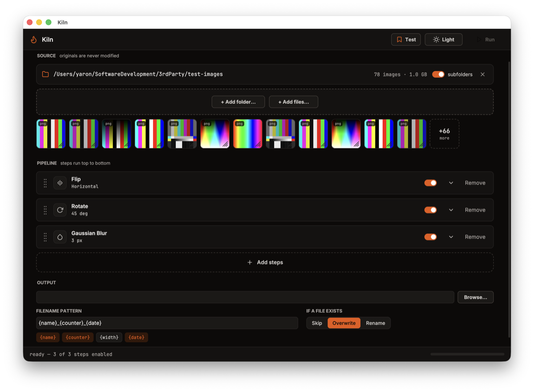
Task: Open the seventh, rainbow gradient thumbnail
Action: coord(248,133)
